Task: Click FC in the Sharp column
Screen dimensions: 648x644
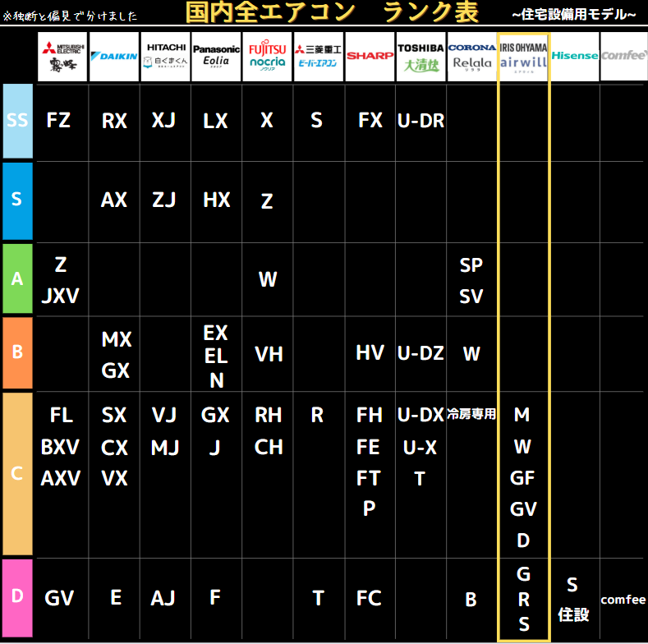Action: pyautogui.click(x=369, y=598)
